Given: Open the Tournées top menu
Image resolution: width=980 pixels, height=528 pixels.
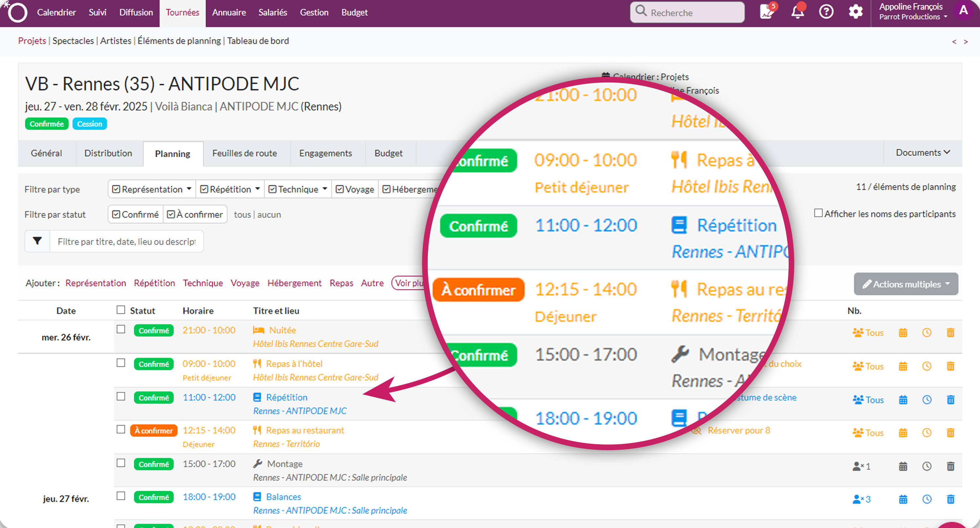Looking at the screenshot, I should pyautogui.click(x=182, y=12).
